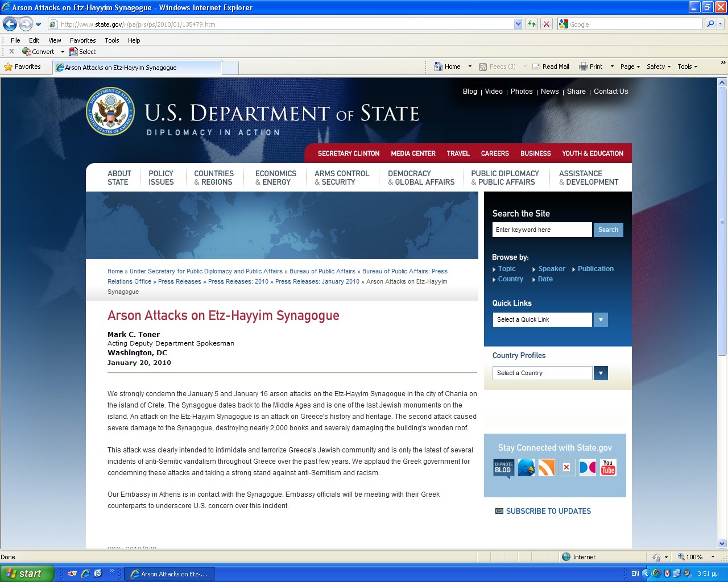Click the Internet Explorer quick launch icon

tap(85, 573)
